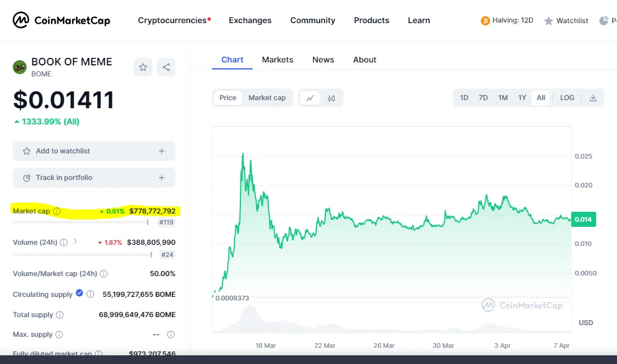617x364 pixels.
Task: Select the 7D time range
Action: (483, 98)
